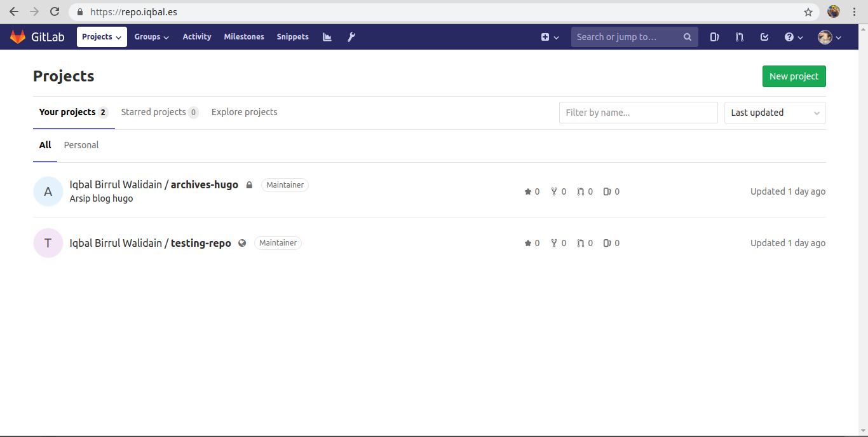Open the Todos checkmark icon

coord(764,36)
